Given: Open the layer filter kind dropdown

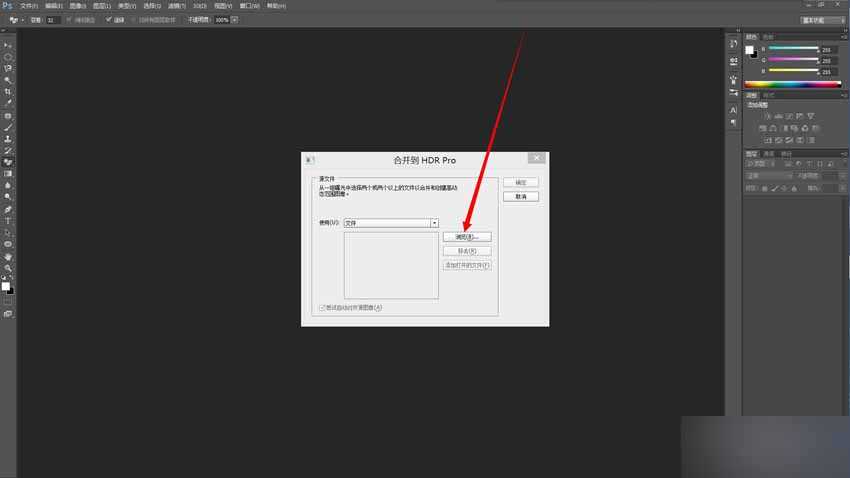Looking at the screenshot, I should coord(762,164).
